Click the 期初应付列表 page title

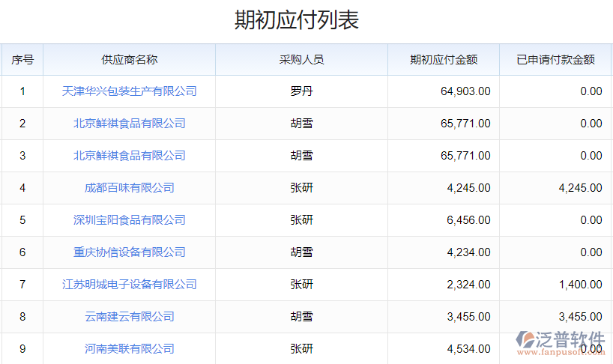point(297,20)
